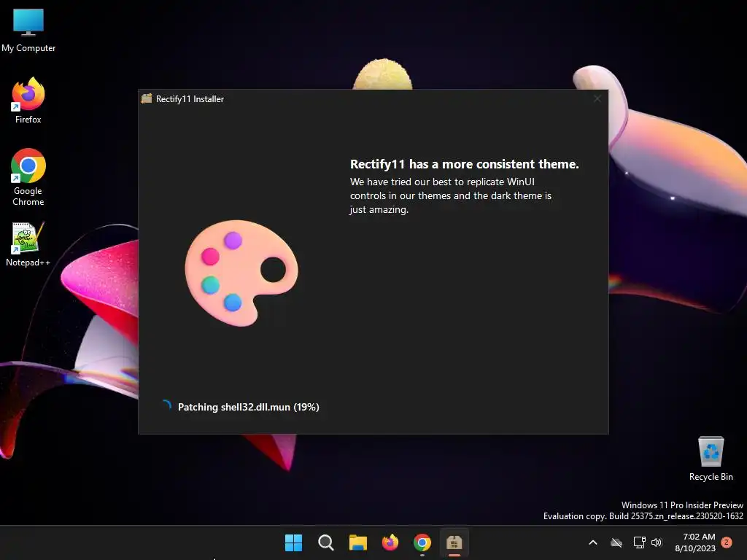
Task: Click heading 'Rectify11 has a more consistent theme.'
Action: click(x=465, y=164)
